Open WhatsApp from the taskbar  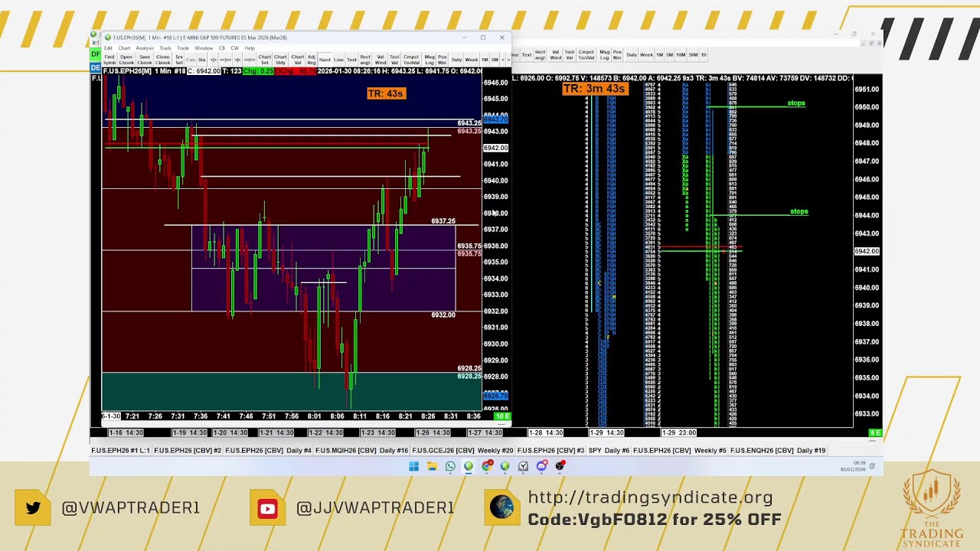[x=450, y=466]
